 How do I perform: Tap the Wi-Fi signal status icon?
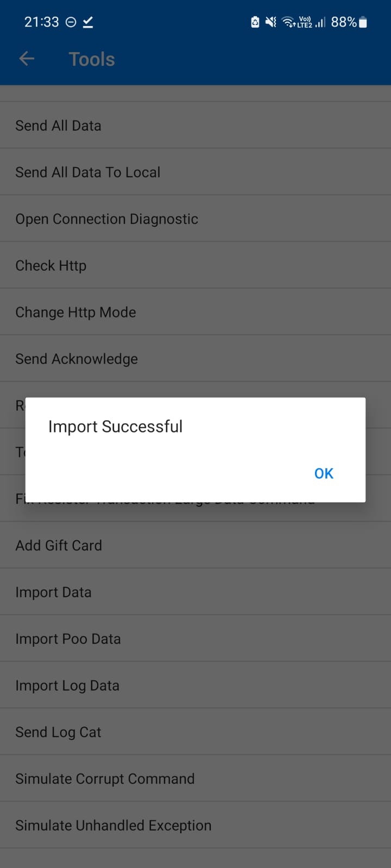pyautogui.click(x=289, y=22)
